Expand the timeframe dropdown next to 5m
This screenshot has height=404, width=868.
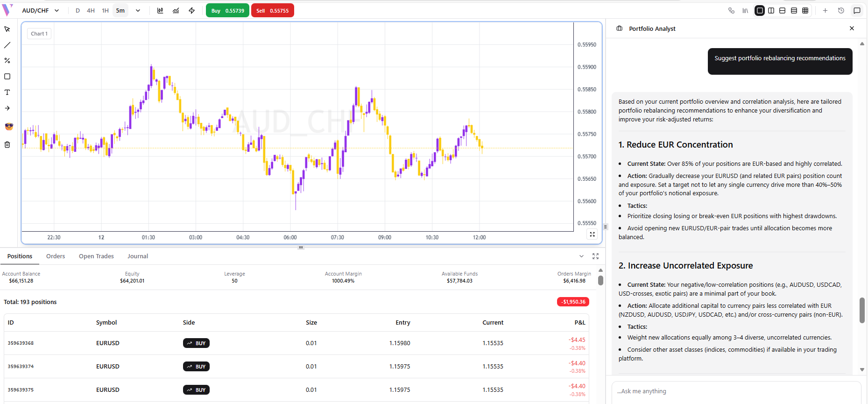point(138,11)
